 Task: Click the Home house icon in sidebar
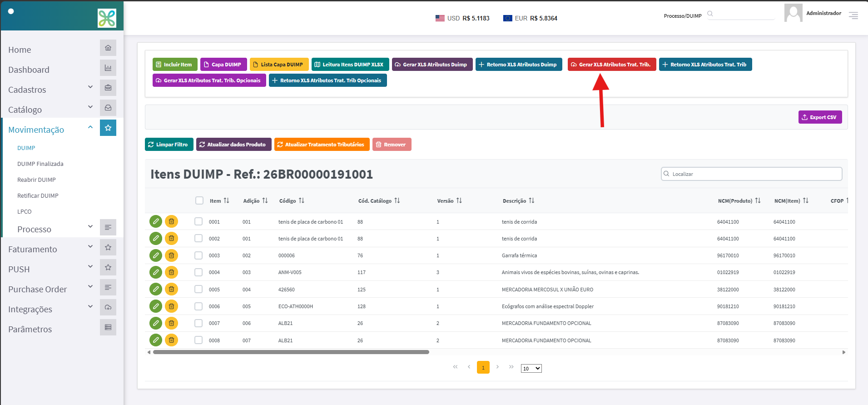click(108, 48)
